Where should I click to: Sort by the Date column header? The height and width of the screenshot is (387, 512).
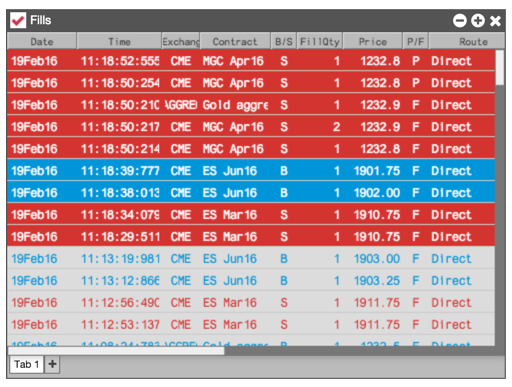(x=42, y=42)
